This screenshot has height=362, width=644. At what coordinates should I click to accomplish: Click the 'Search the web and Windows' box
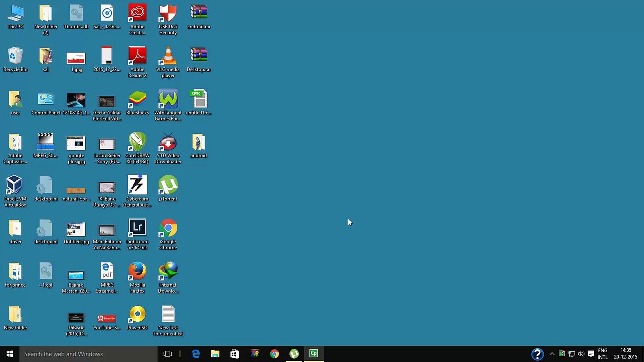(88, 354)
